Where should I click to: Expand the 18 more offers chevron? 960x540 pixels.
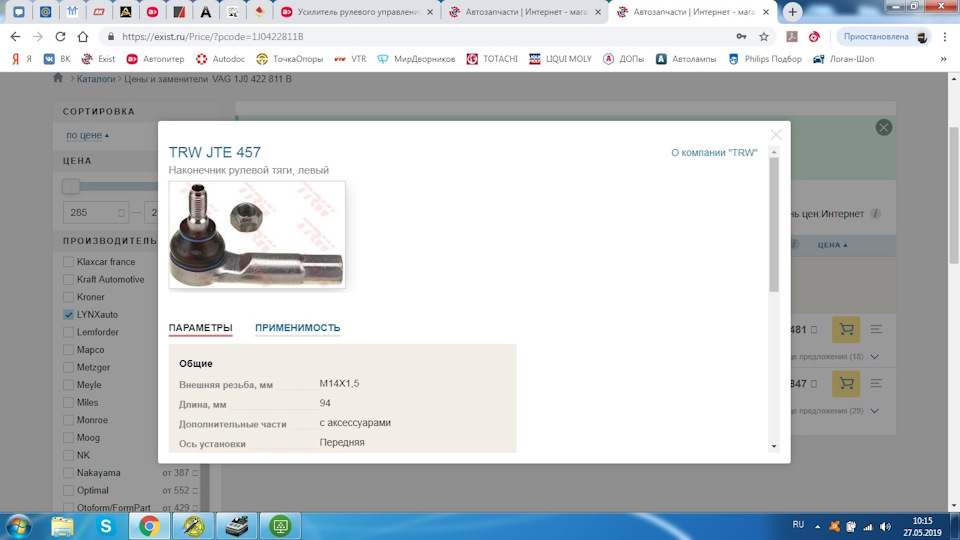pyautogui.click(x=874, y=357)
